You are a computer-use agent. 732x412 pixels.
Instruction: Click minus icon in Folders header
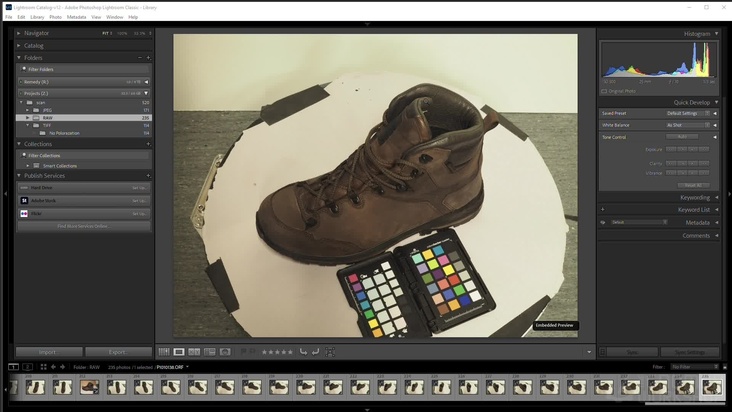pyautogui.click(x=140, y=58)
